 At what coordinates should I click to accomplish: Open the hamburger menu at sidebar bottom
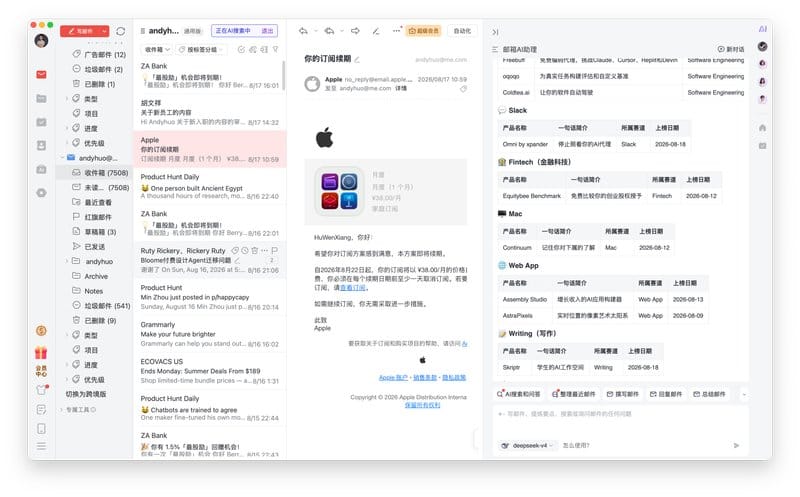[x=41, y=446]
